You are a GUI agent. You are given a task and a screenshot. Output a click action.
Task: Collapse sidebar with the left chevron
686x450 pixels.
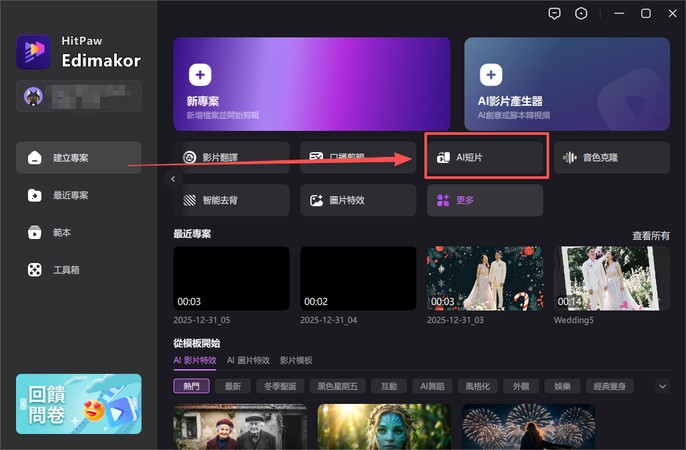pos(173,178)
